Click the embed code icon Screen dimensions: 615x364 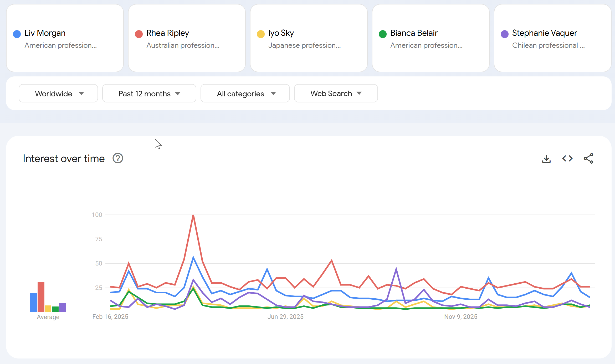(567, 158)
